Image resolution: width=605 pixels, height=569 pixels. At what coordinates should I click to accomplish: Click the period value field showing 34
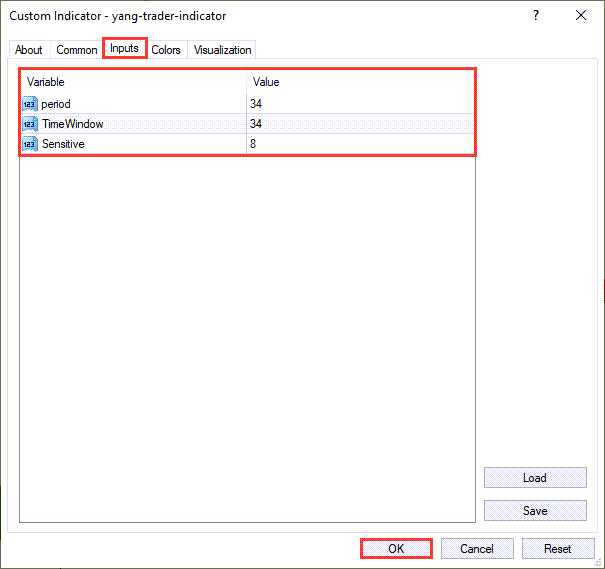(x=256, y=104)
